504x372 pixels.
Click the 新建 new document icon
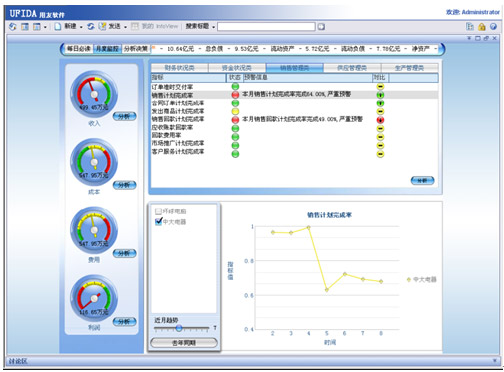point(58,26)
